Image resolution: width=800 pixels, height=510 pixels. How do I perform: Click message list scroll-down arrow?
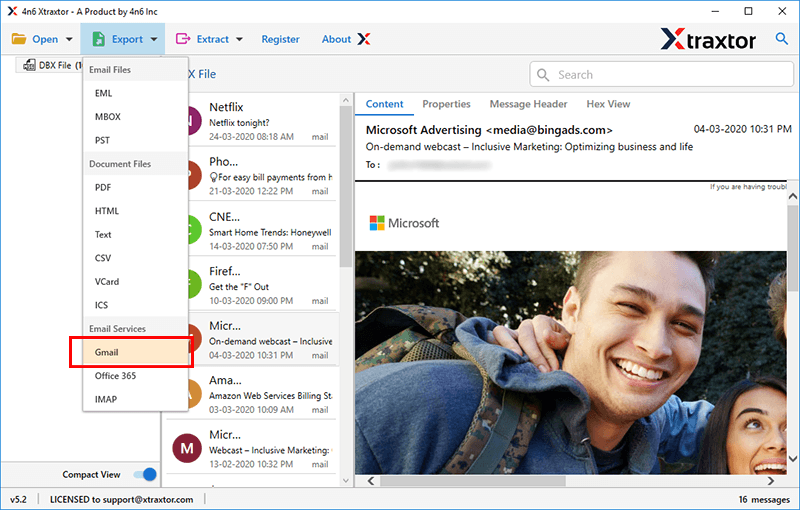[346, 480]
